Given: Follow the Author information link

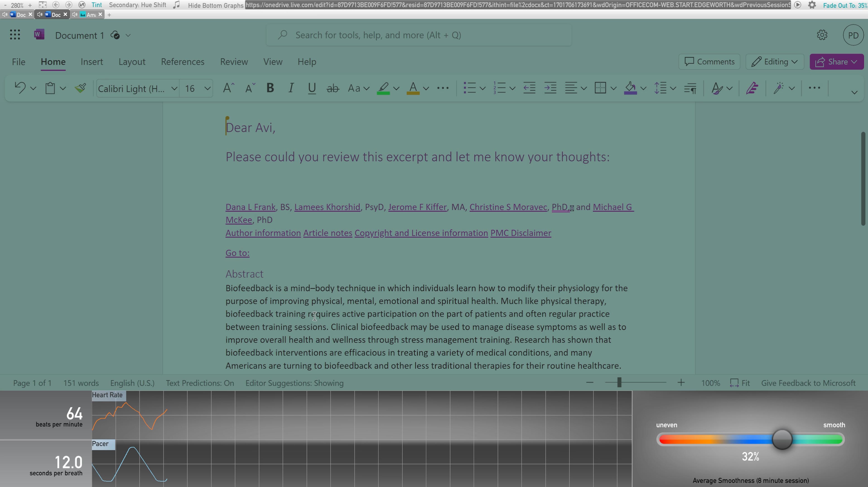Looking at the screenshot, I should pyautogui.click(x=263, y=233).
